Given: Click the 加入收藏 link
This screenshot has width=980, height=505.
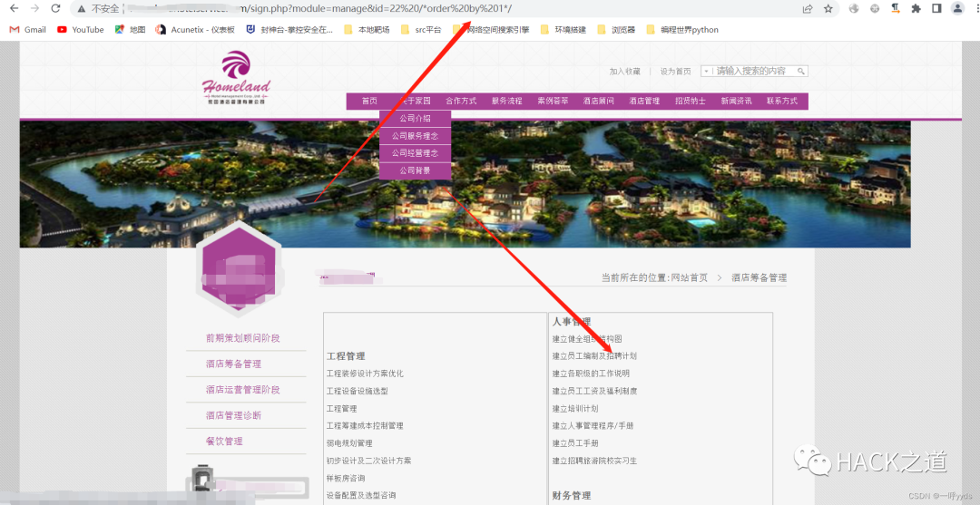Looking at the screenshot, I should tap(624, 71).
